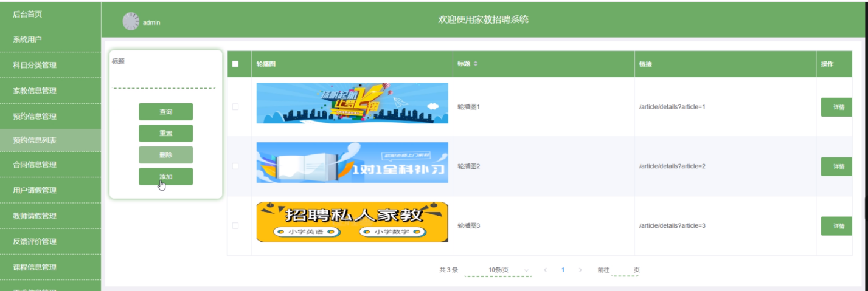Click the 轮播图1 banner thumbnail
868x291 pixels.
pos(352,103)
